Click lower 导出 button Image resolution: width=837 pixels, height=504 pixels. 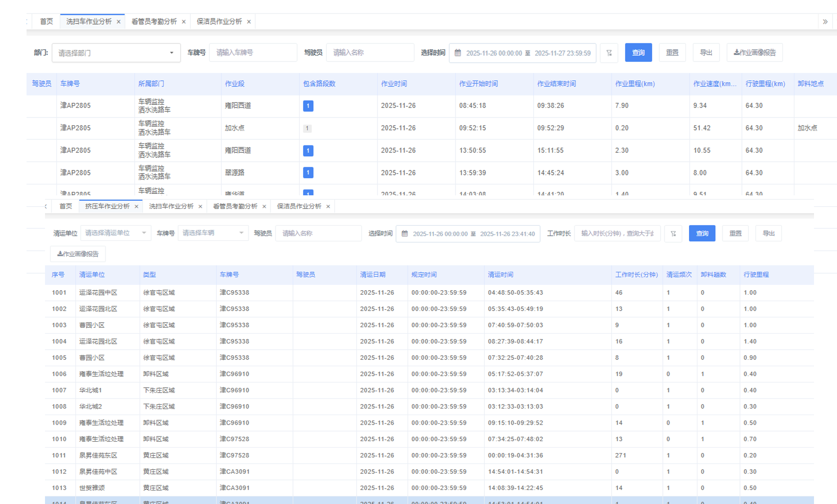768,233
